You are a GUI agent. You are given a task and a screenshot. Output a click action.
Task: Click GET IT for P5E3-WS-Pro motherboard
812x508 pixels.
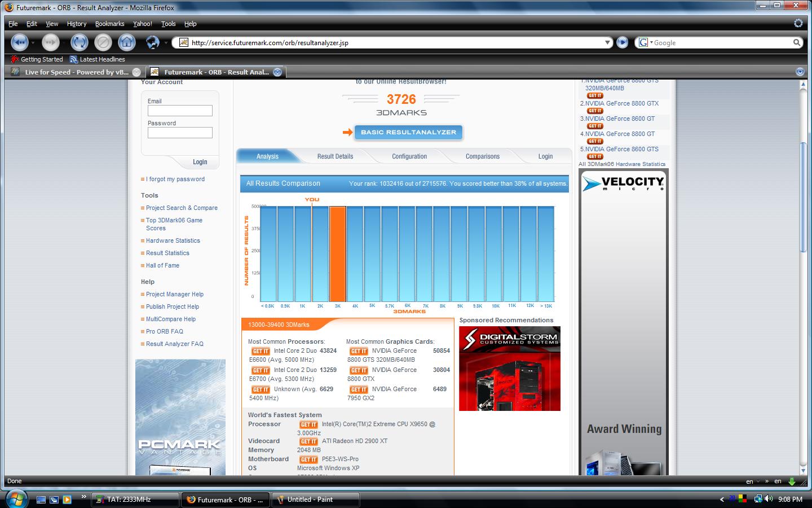pyautogui.click(x=308, y=459)
